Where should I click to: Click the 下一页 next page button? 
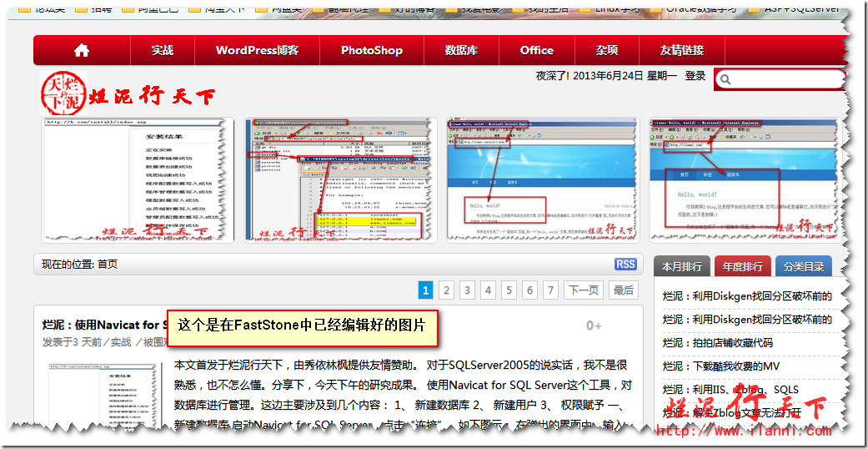(x=584, y=290)
